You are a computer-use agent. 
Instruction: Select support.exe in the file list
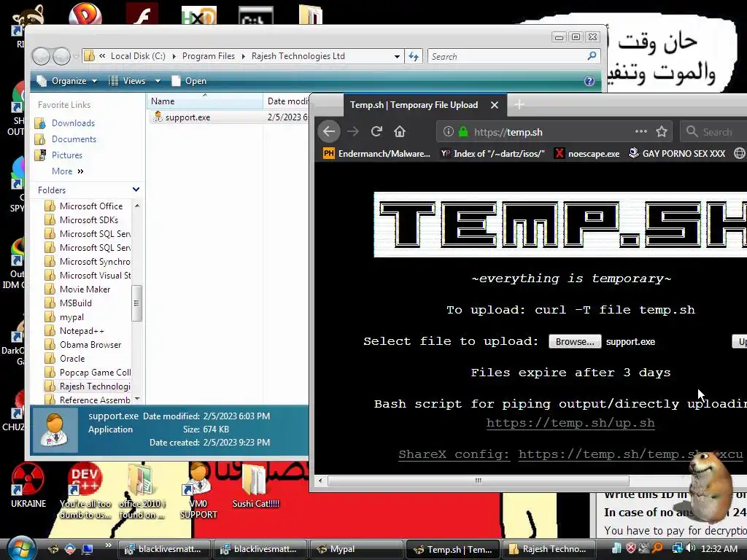pos(187,117)
